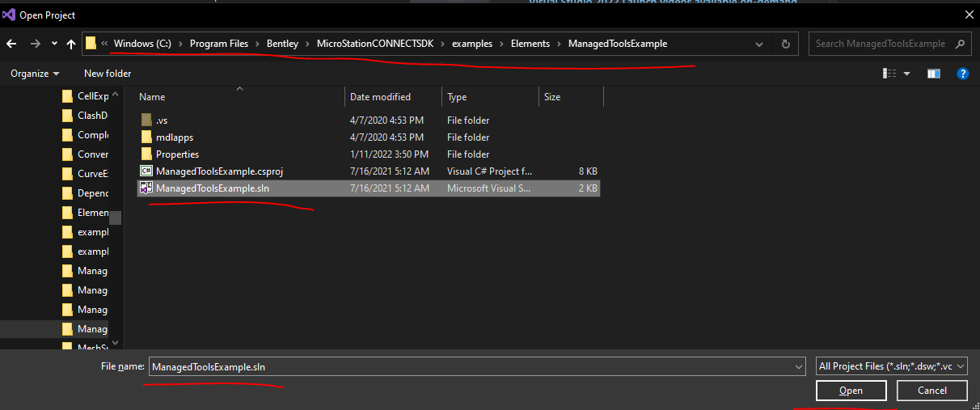The width and height of the screenshot is (980, 410).
Task: Select ManagedToolsExample.csproj file
Action: tap(369, 171)
